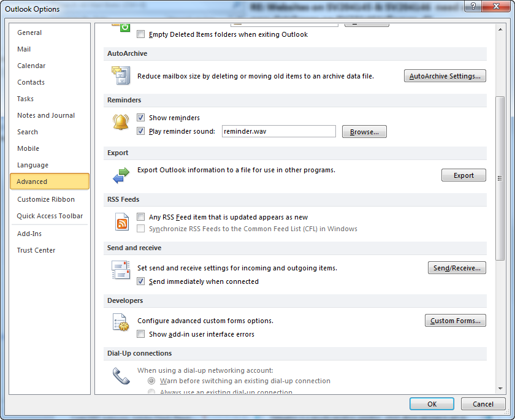
Task: Toggle Send immediately when connected checkbox
Action: [x=140, y=281]
